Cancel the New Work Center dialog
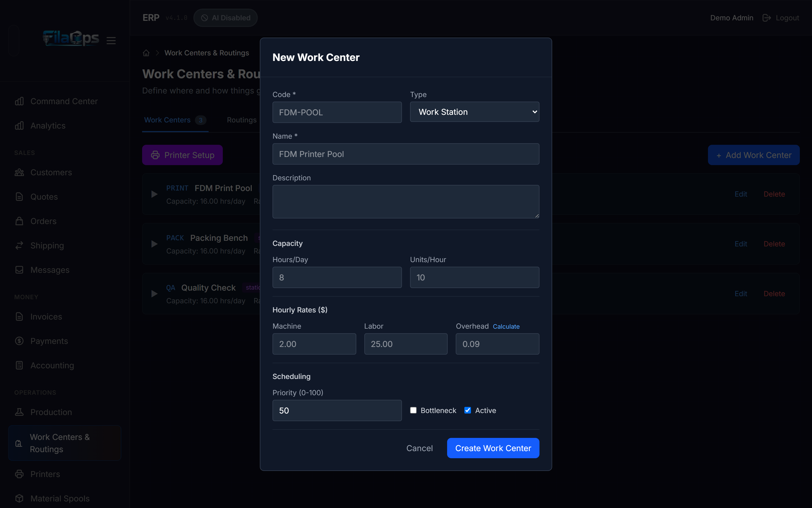 pos(419,448)
